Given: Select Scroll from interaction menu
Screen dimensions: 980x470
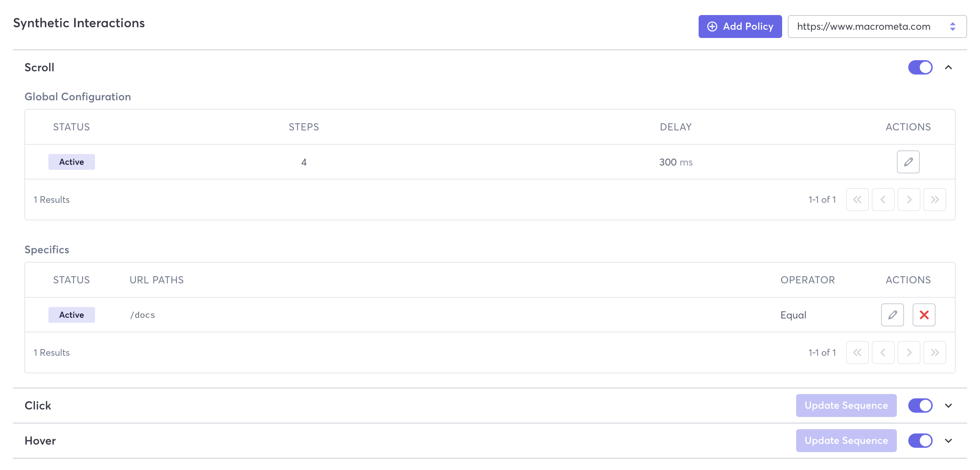Looking at the screenshot, I should (39, 67).
